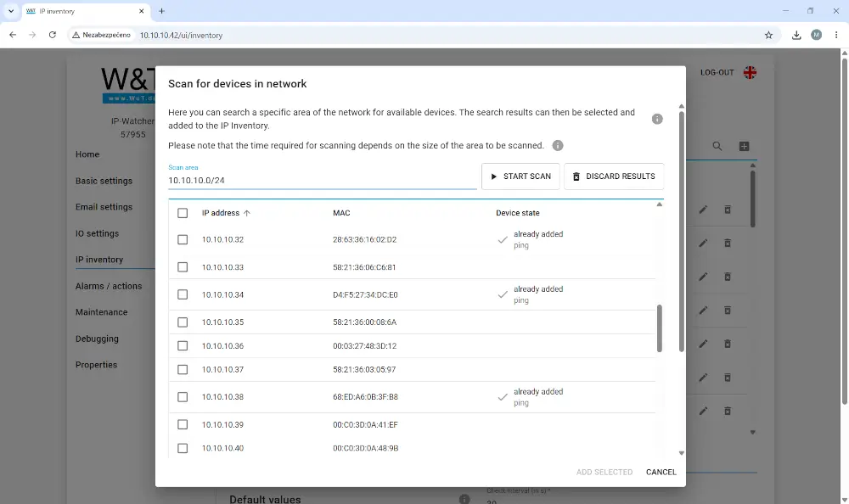
Task: Click the LOG-OUT link
Action: (x=717, y=72)
